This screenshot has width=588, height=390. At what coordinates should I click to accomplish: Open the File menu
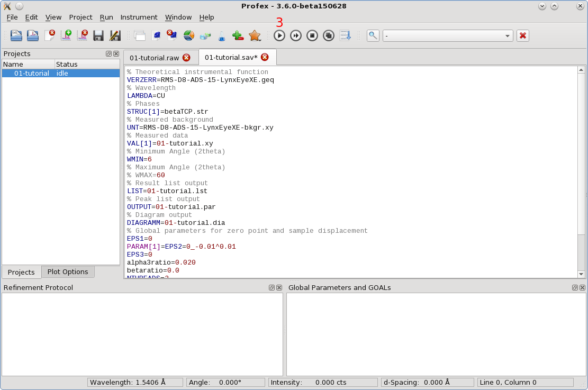coord(12,17)
